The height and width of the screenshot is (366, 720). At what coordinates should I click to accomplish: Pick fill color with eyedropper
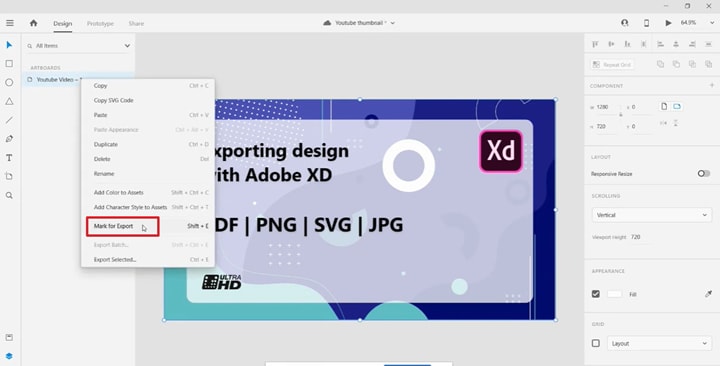click(x=708, y=294)
